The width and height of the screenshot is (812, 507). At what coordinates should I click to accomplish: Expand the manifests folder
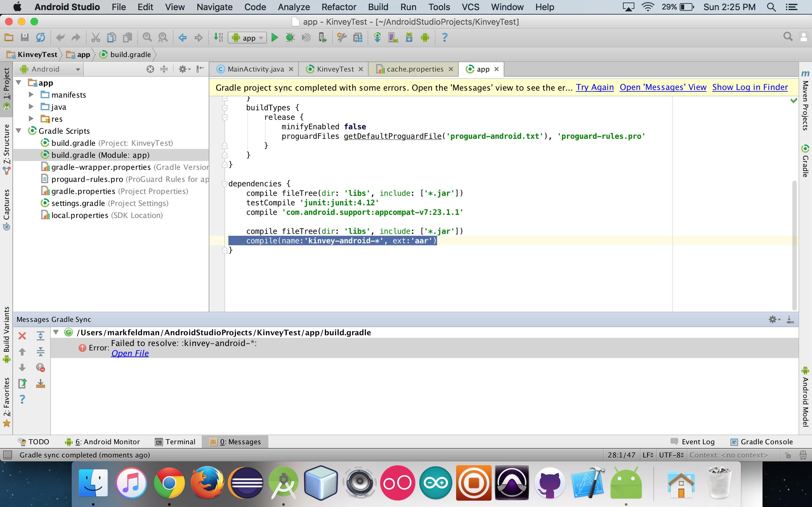pos(31,95)
